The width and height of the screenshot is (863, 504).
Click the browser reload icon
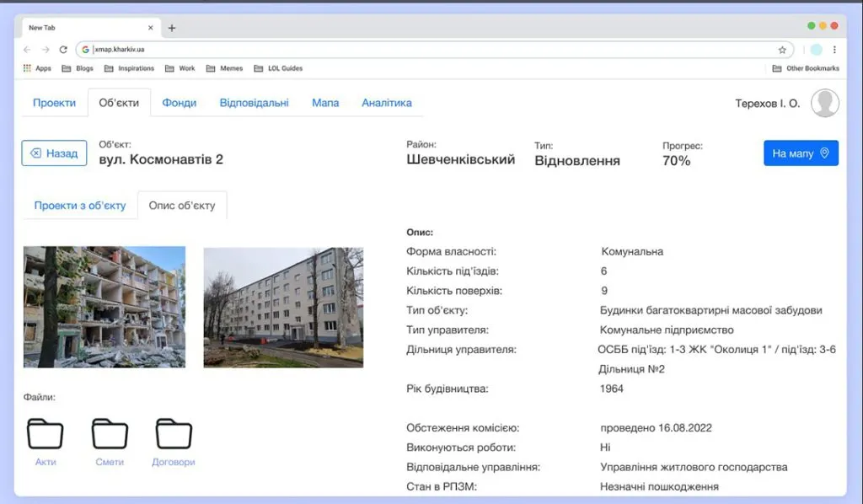click(x=62, y=49)
